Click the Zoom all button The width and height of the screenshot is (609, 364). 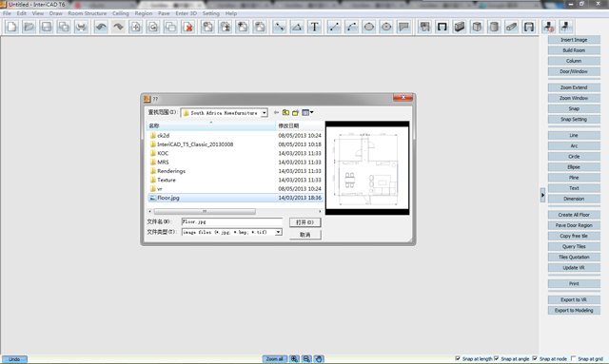pos(275,359)
